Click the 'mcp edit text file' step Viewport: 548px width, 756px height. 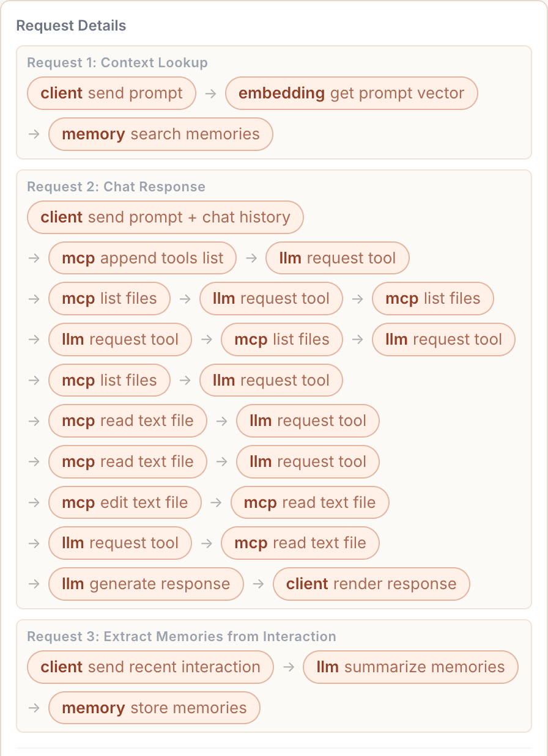coord(125,502)
